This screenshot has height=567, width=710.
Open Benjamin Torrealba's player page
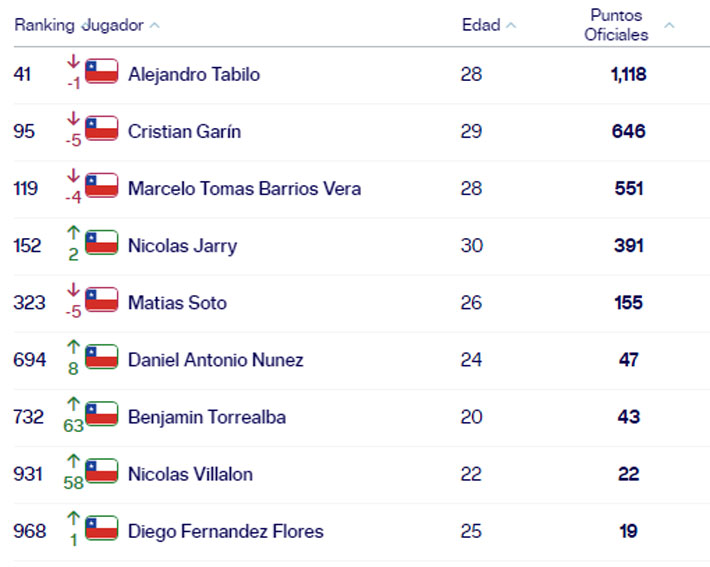pos(206,416)
